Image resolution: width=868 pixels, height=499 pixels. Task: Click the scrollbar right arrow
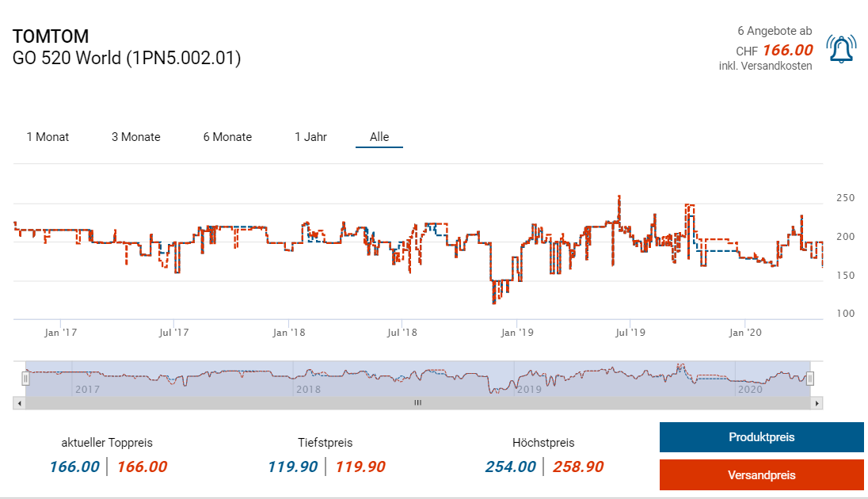(x=817, y=403)
